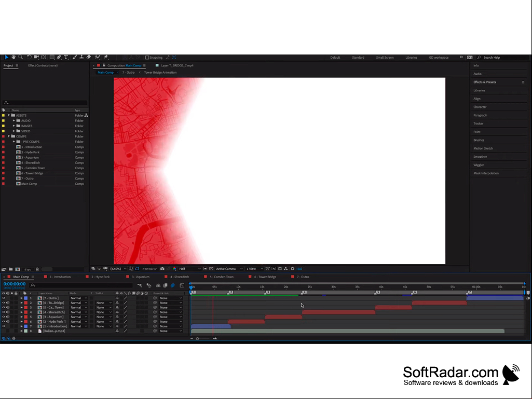The image size is (532, 399).
Task: Select the Selection arrow tool
Action: 6,58
